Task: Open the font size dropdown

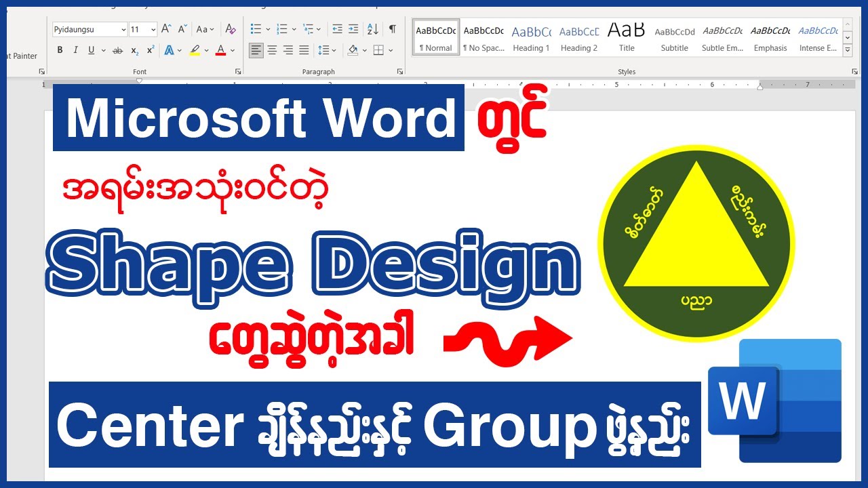Action: 153,30
